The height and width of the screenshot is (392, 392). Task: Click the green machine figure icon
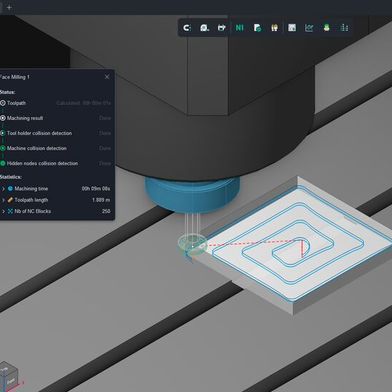click(x=326, y=28)
